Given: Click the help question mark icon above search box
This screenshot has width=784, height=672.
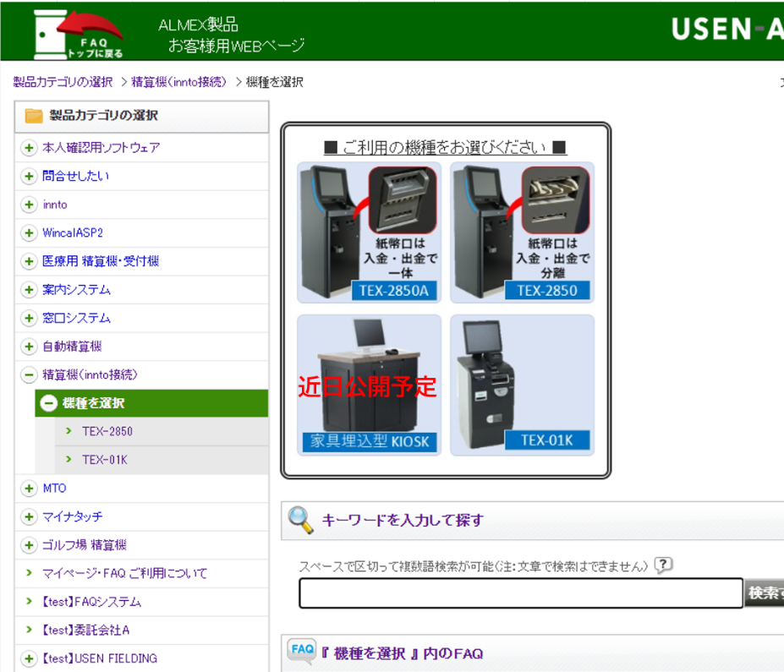Looking at the screenshot, I should pyautogui.click(x=664, y=565).
